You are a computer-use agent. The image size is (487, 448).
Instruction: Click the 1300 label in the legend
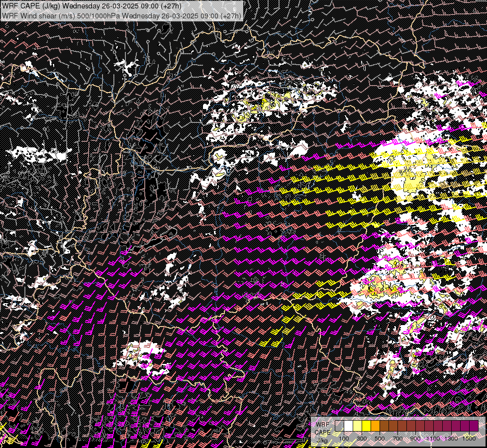(x=451, y=439)
